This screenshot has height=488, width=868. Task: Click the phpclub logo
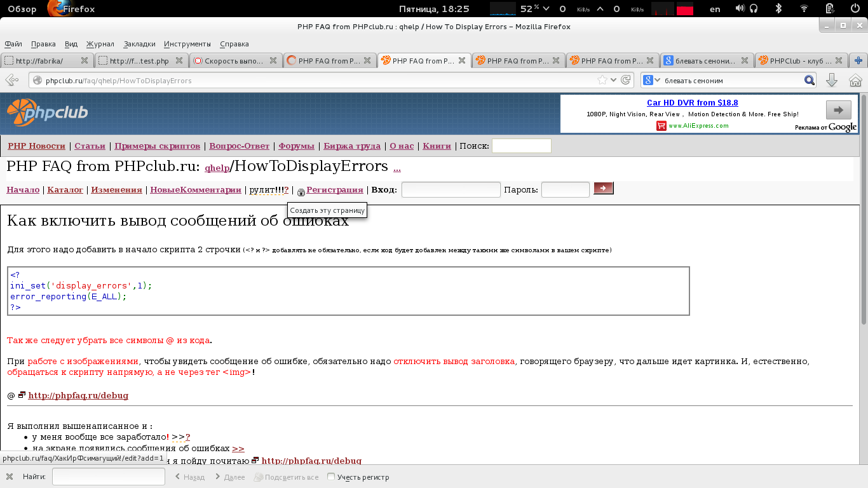click(47, 112)
